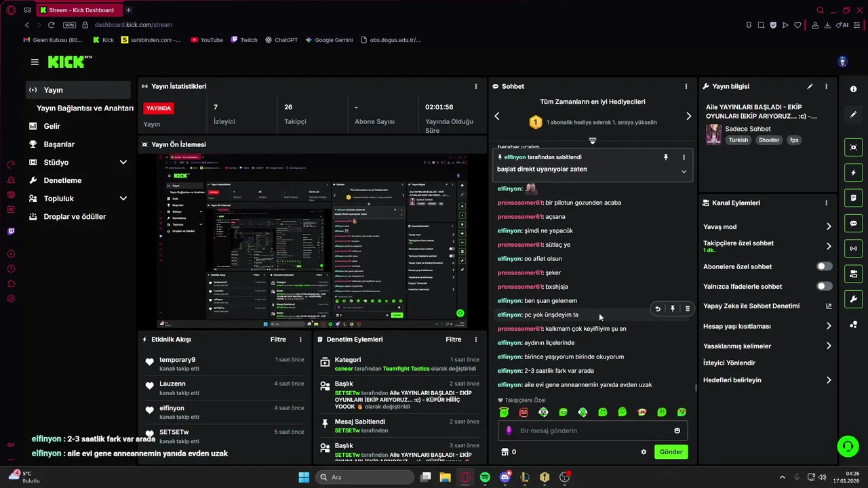Open Yayın Bağlantısı ve Anahtarı page

pos(85,108)
